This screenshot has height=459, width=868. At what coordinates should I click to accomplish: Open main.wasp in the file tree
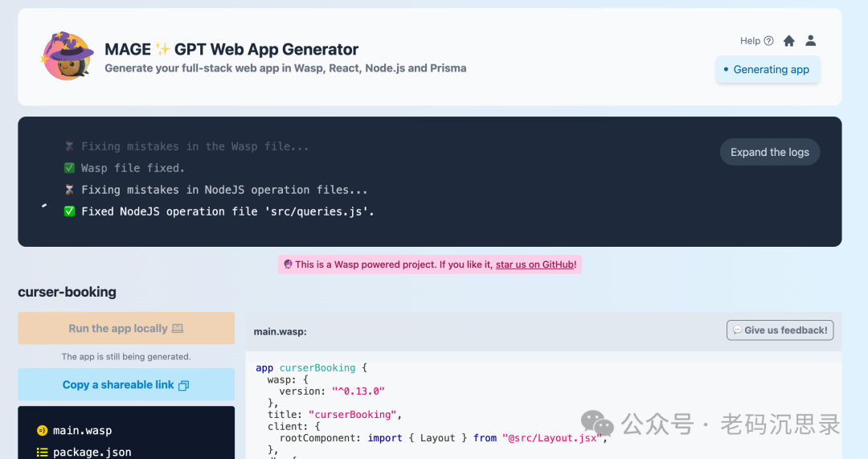pyautogui.click(x=83, y=431)
